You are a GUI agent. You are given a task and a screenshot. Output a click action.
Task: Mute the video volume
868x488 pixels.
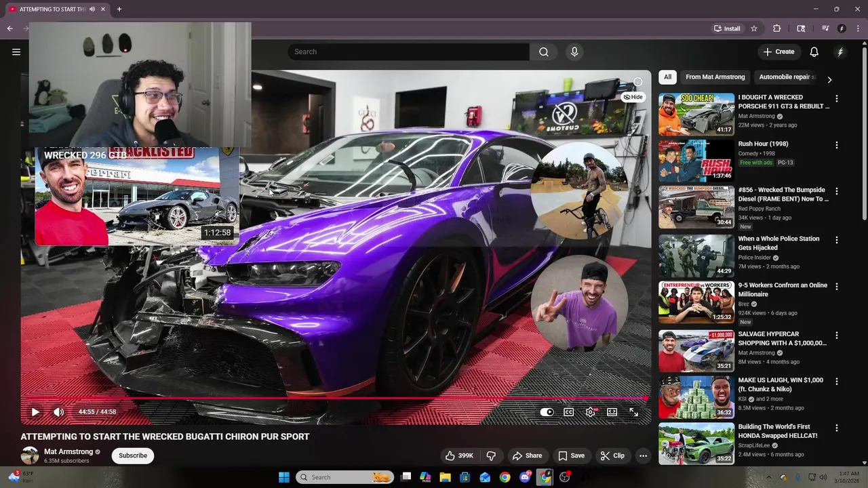pos(59,411)
